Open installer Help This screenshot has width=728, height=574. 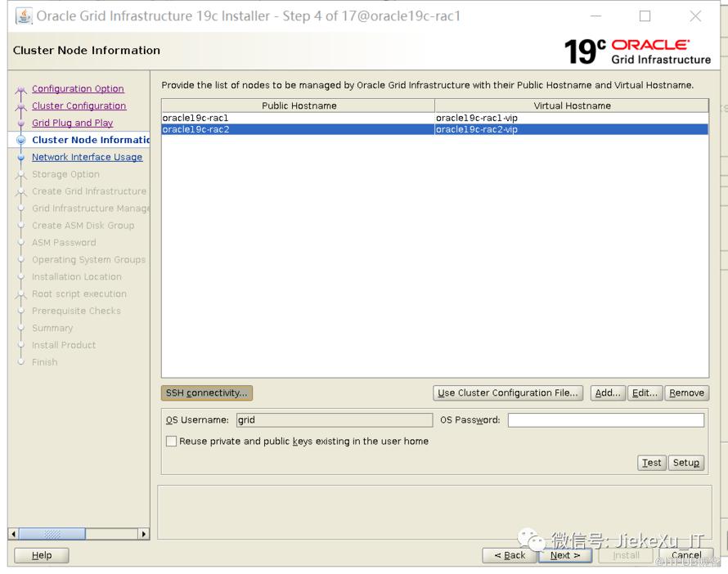coord(42,555)
